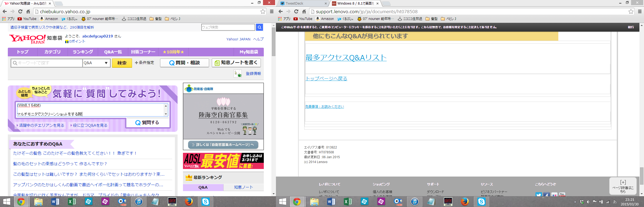Click the Yahoo page vertical scrollbar thumb
The width and height of the screenshot is (644, 207).
click(x=273, y=42)
